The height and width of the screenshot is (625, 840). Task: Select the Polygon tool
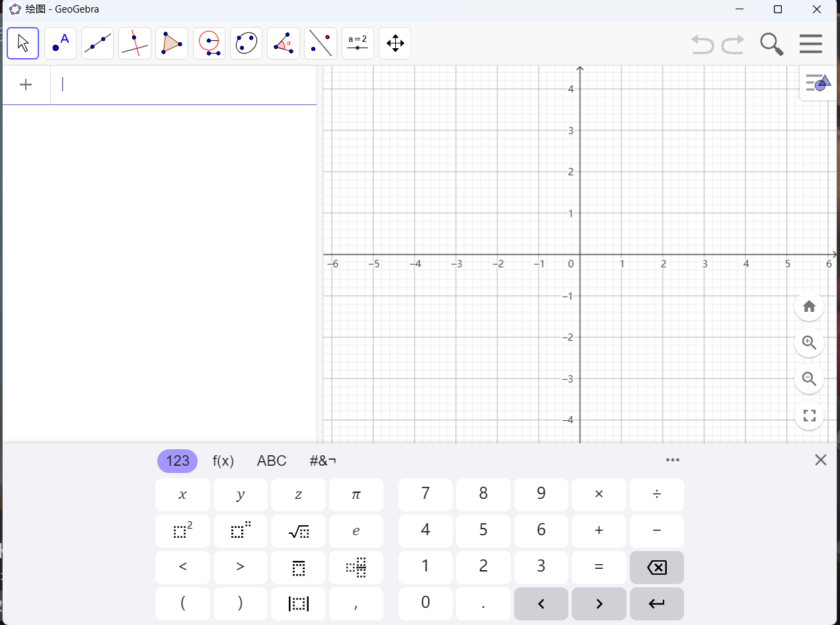172,44
